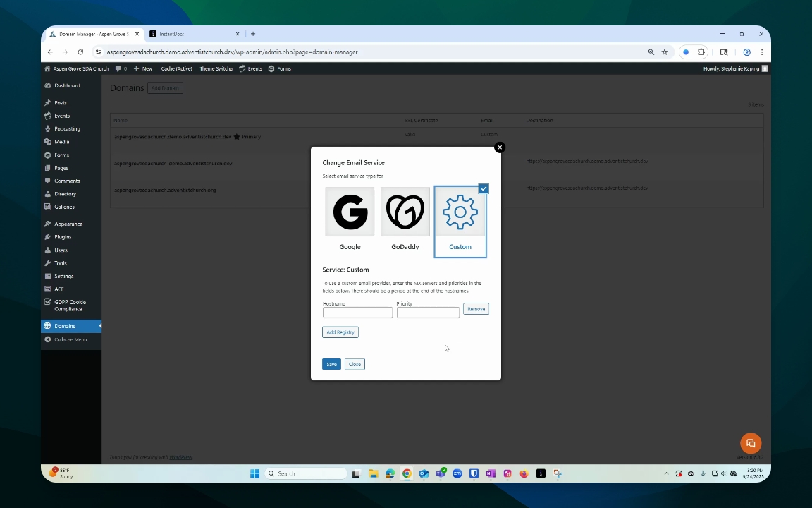Image resolution: width=812 pixels, height=508 pixels.
Task: Click the Hostname input field
Action: tap(357, 313)
